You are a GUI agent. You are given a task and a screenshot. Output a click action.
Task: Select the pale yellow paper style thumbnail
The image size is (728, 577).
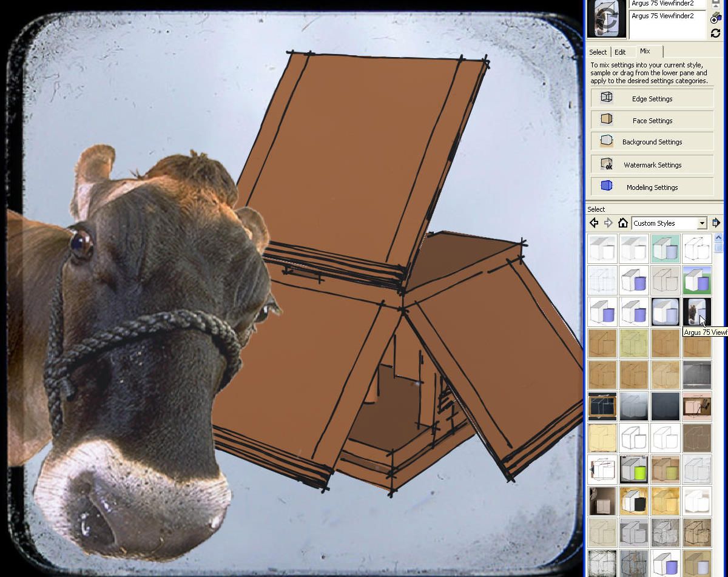point(602,437)
